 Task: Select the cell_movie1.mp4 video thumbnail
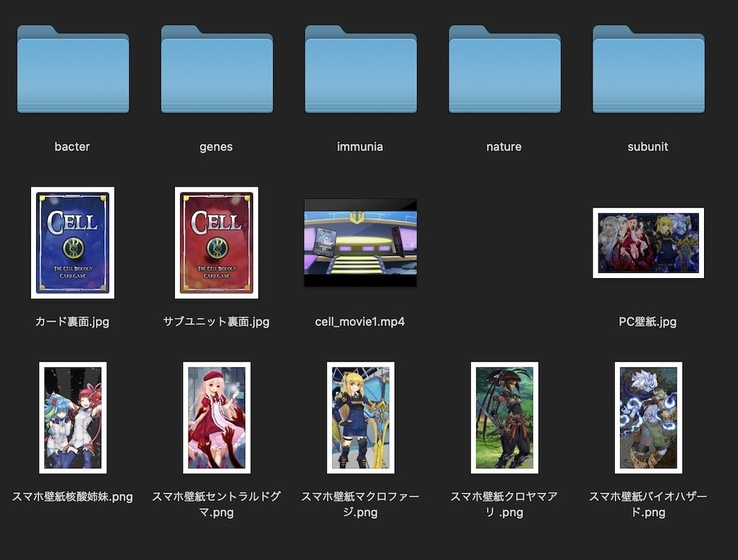(x=361, y=243)
